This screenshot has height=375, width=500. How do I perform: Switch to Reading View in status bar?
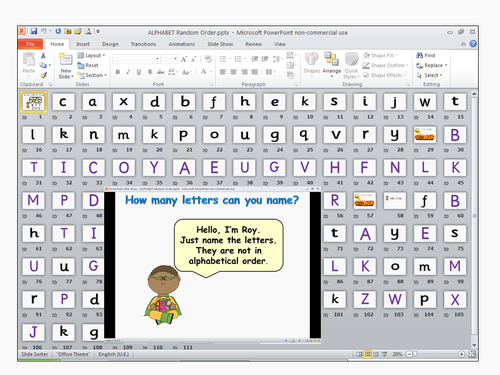pyautogui.click(x=376, y=354)
